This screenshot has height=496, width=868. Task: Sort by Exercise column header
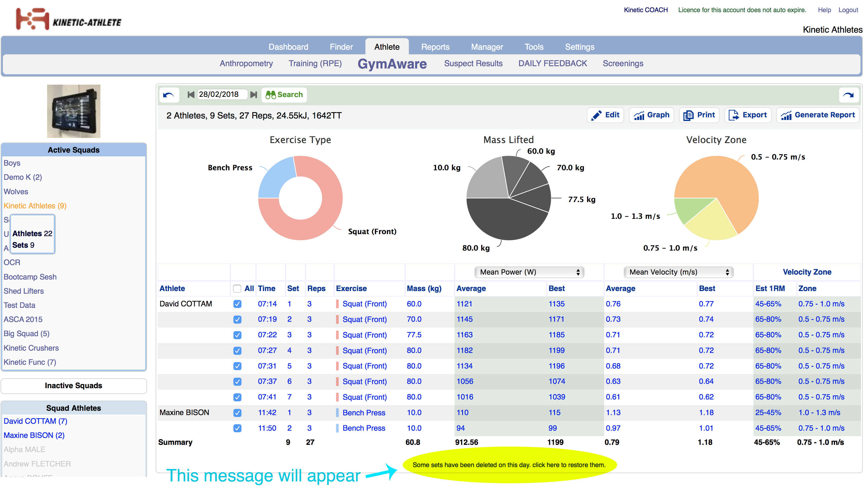(351, 288)
